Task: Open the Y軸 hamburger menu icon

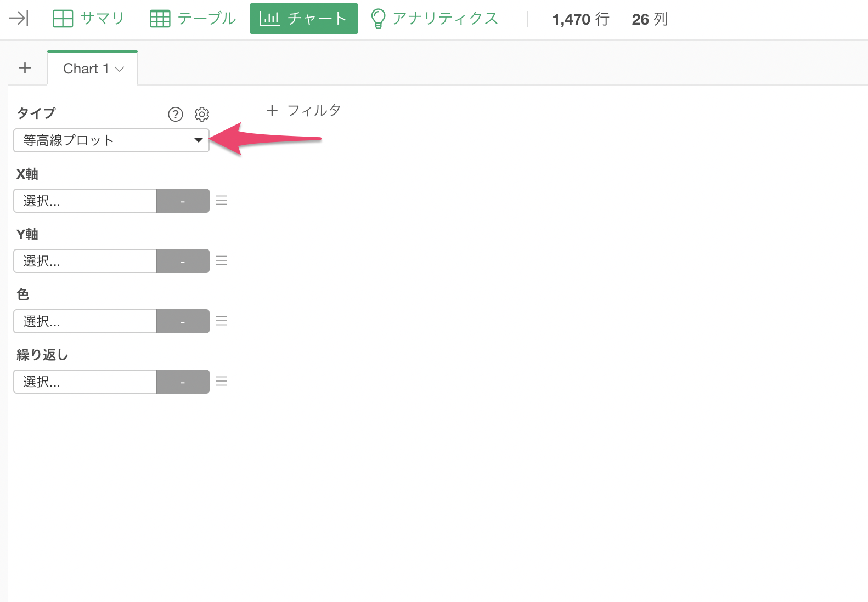Action: (x=222, y=261)
